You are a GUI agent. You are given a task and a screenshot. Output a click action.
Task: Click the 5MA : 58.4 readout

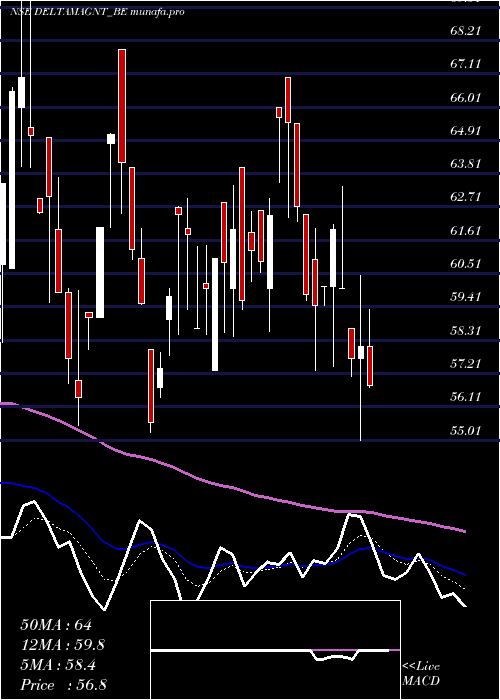pyautogui.click(x=58, y=665)
